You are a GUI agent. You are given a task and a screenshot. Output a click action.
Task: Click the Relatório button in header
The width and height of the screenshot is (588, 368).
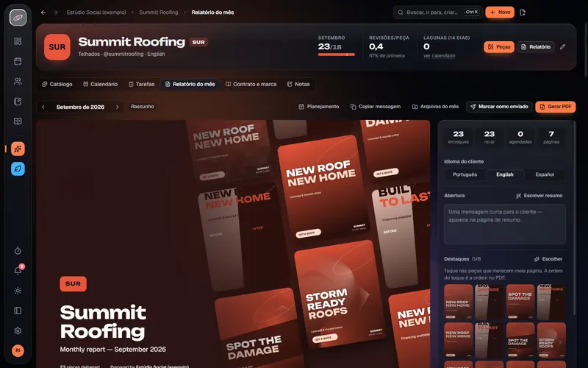tap(536, 47)
